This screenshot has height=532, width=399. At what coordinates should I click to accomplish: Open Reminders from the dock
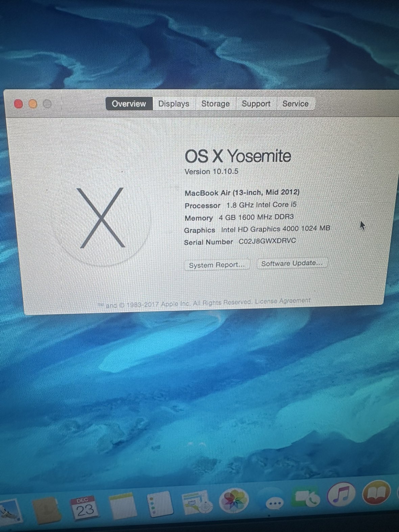pos(160,504)
